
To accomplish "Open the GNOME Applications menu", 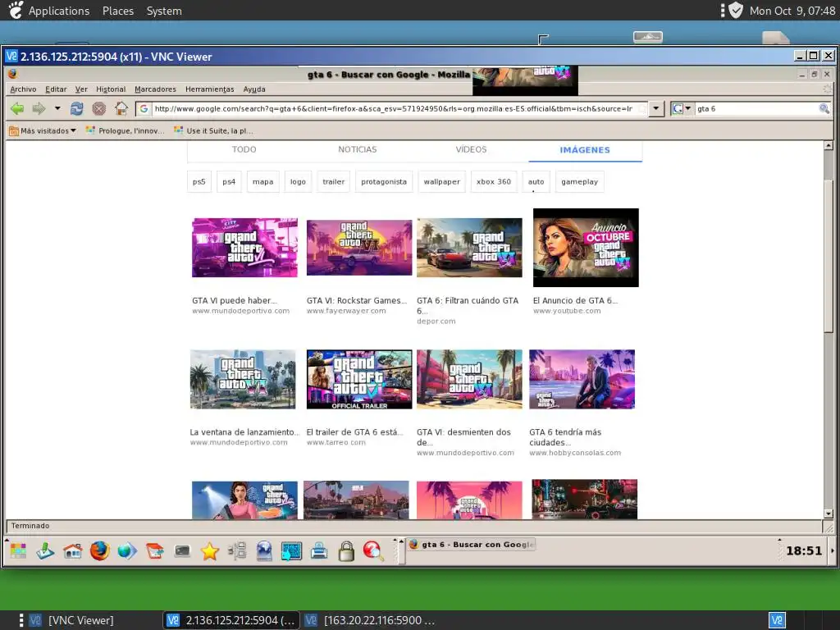I will pyautogui.click(x=59, y=11).
